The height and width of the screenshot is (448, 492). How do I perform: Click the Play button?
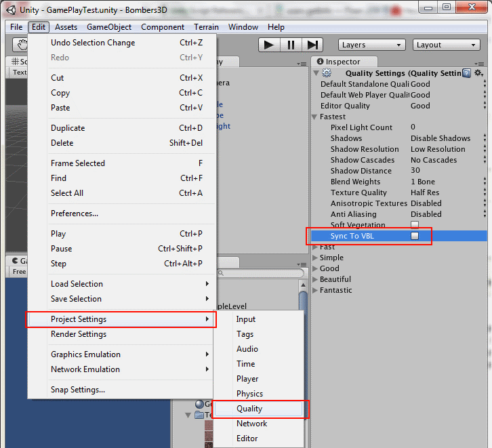(269, 45)
